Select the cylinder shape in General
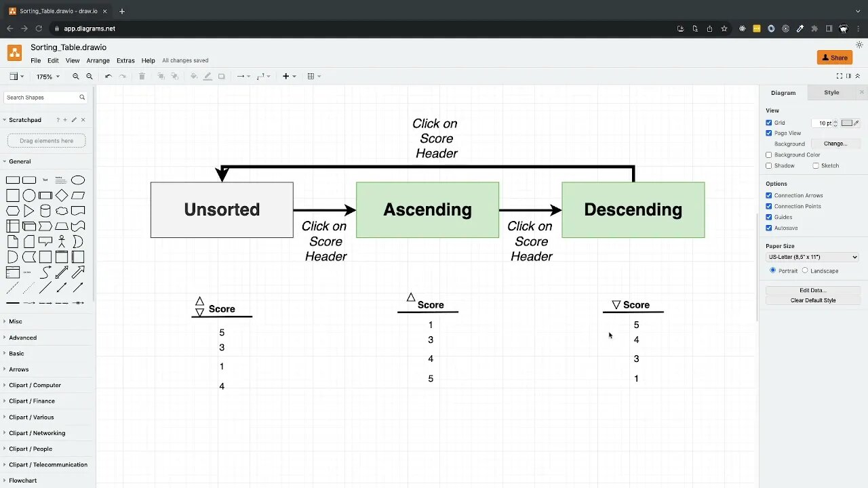This screenshot has height=488, width=868. point(45,211)
